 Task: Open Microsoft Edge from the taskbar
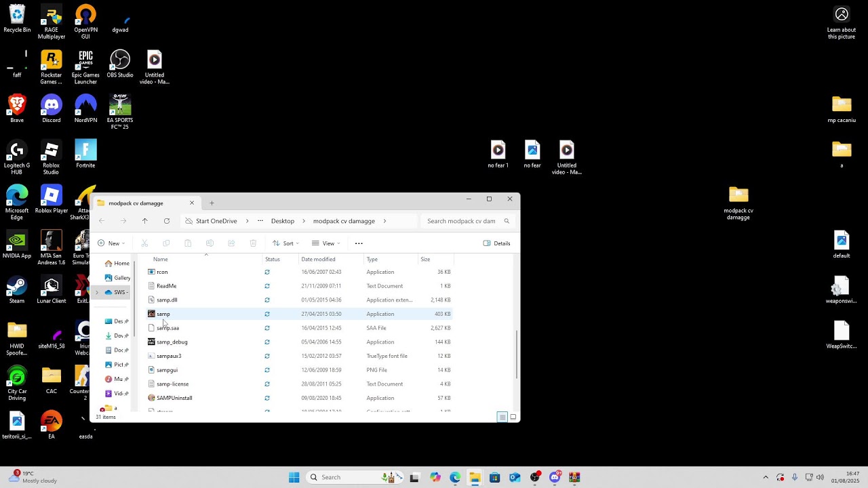tap(455, 477)
